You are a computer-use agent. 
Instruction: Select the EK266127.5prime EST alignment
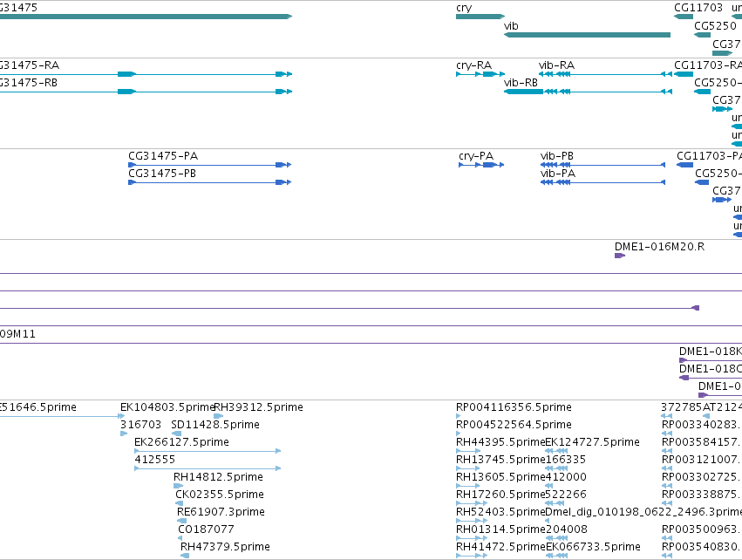click(x=208, y=451)
